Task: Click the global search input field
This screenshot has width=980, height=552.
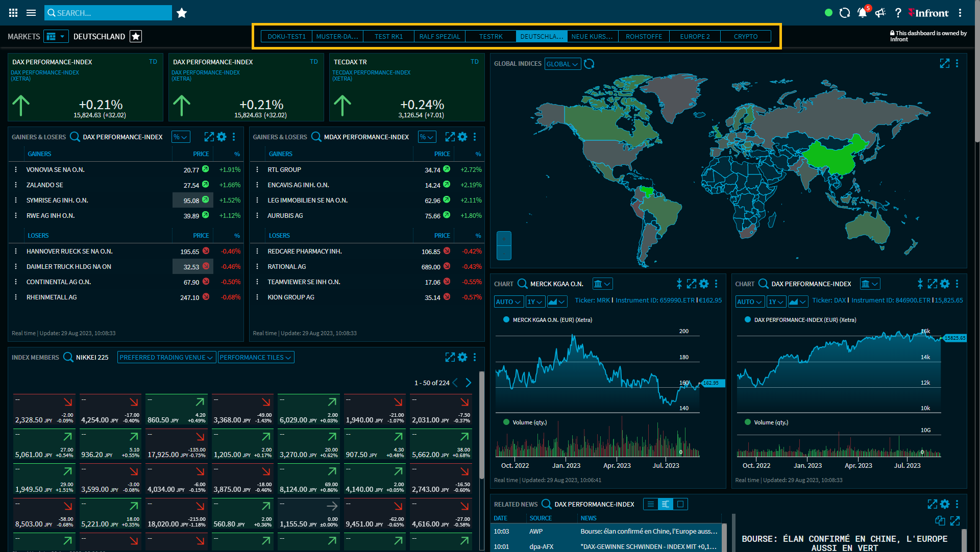Action: [108, 13]
